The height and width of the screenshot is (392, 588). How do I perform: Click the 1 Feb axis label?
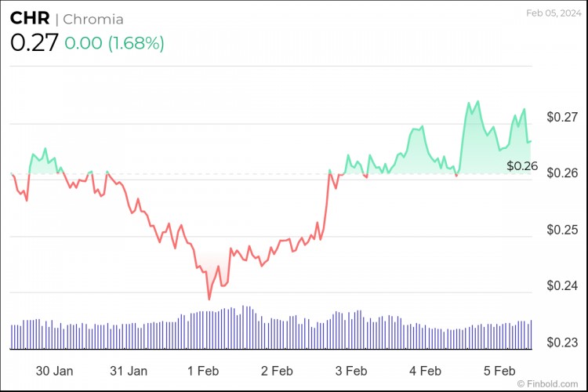click(203, 371)
